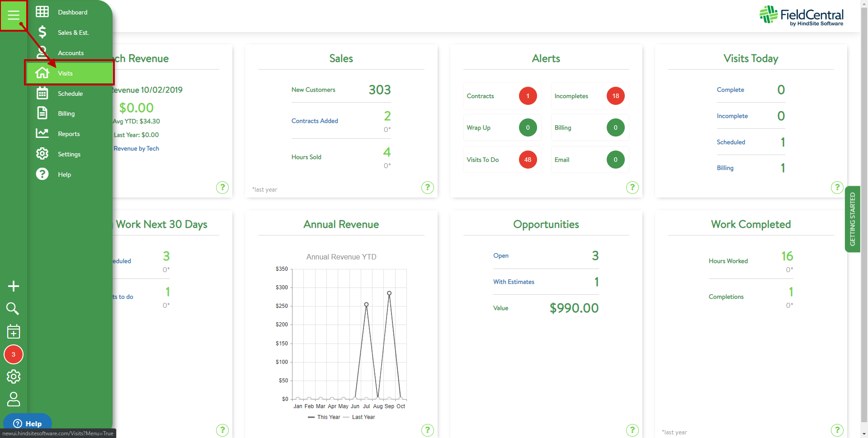Open help for the Sales card

click(427, 188)
